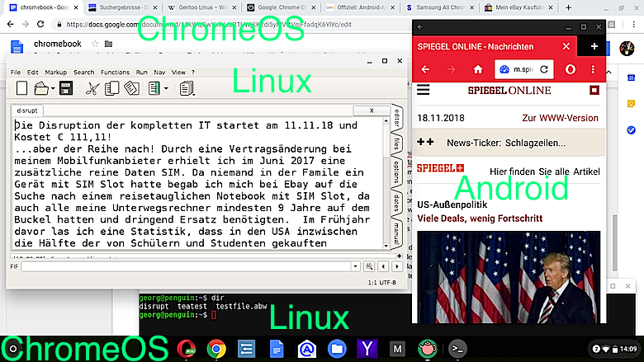
Task: Click the editor text scrollbar down arrow
Action: [386, 246]
